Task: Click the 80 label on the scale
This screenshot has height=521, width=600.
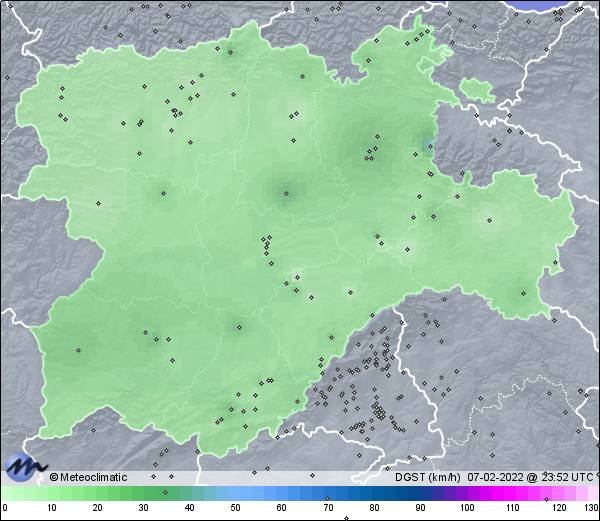Action: 374,508
